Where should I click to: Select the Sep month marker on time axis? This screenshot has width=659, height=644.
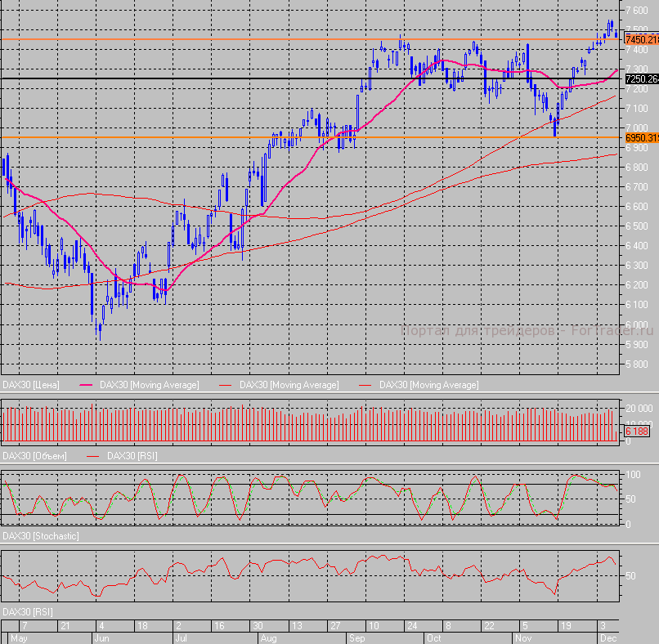click(356, 637)
